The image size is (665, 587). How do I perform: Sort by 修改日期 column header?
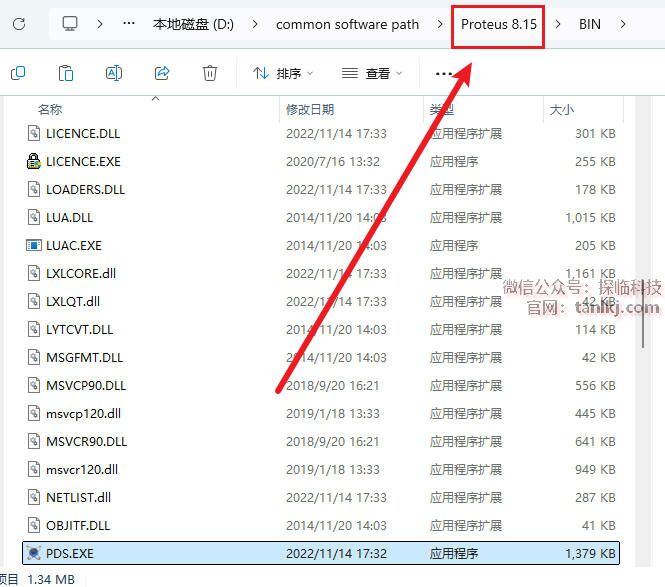(310, 110)
